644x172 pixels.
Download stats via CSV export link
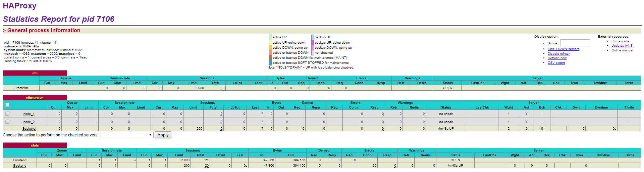[556, 63]
